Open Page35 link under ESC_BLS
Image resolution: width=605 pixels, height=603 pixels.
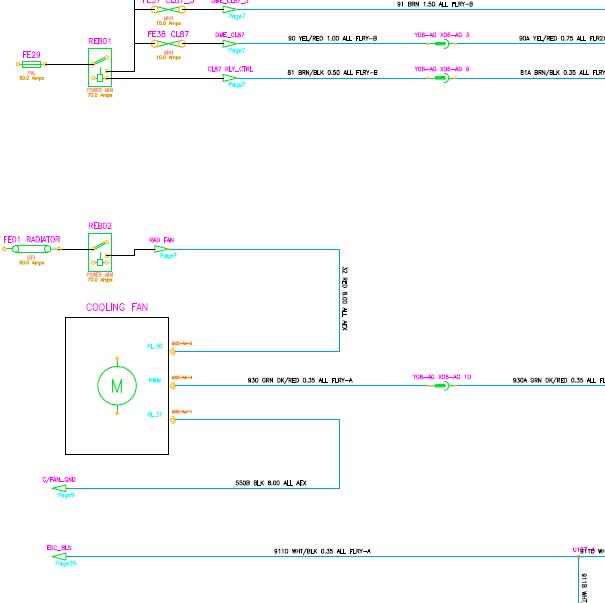[66, 563]
